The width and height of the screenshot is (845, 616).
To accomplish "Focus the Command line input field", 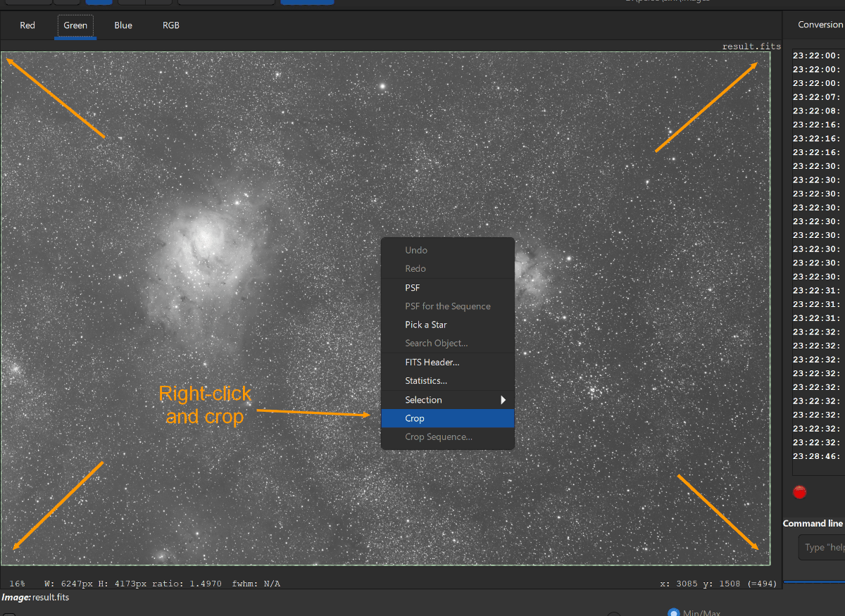I will [822, 547].
